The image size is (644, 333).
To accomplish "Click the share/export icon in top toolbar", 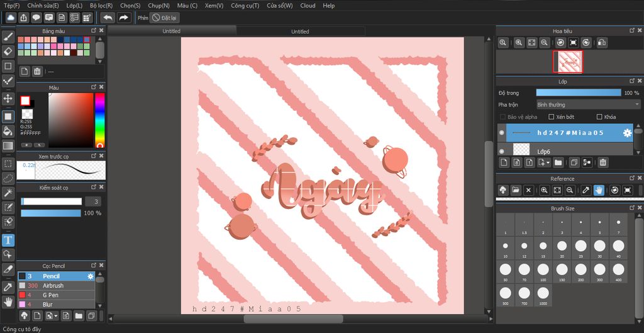I will pyautogui.click(x=24, y=18).
